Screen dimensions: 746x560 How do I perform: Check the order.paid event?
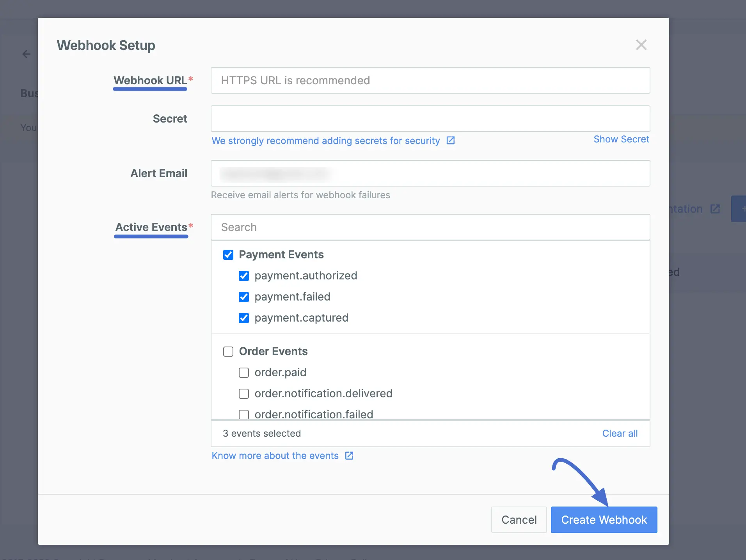[x=243, y=373]
